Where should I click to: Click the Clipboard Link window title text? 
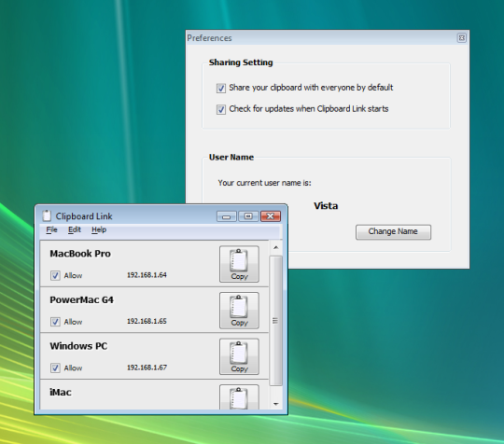pos(84,216)
